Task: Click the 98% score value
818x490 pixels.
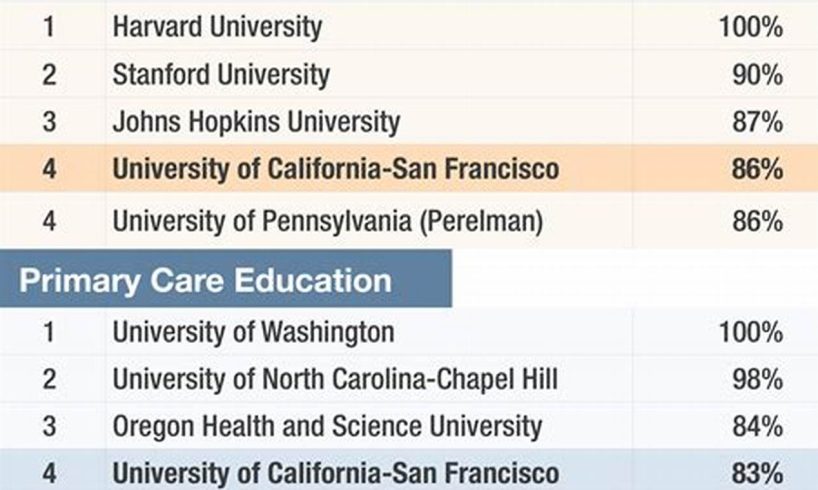Action: (757, 379)
